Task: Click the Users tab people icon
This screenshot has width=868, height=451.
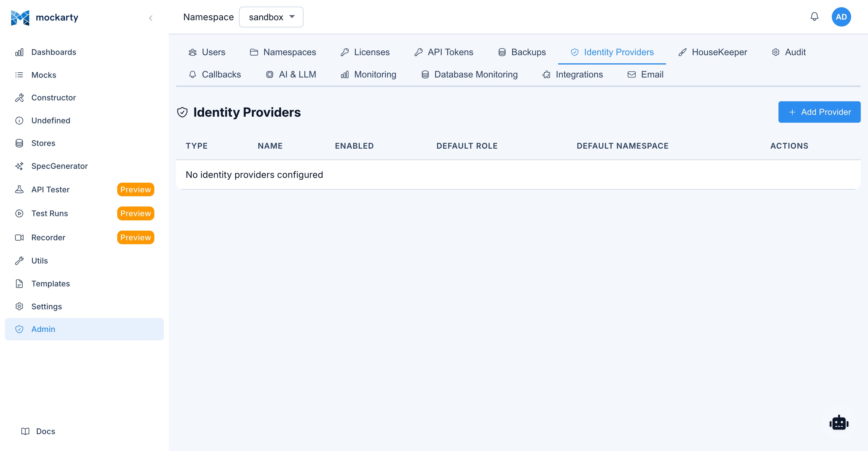Action: 192,52
